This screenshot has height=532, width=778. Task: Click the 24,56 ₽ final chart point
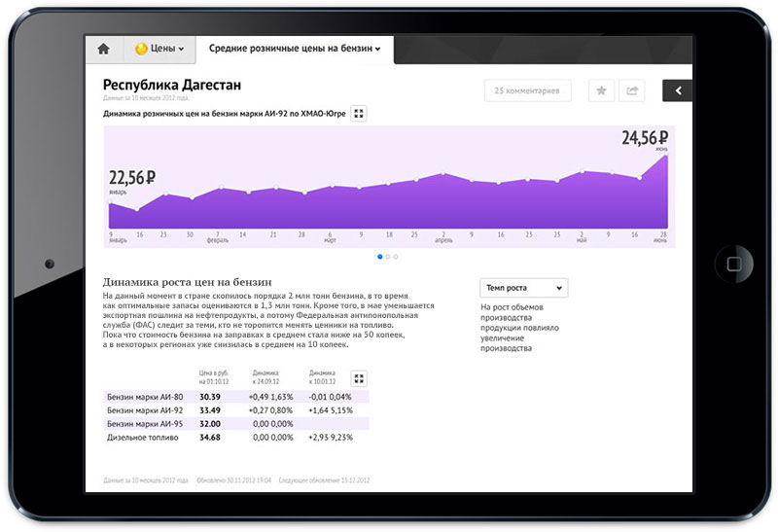pyautogui.click(x=667, y=156)
